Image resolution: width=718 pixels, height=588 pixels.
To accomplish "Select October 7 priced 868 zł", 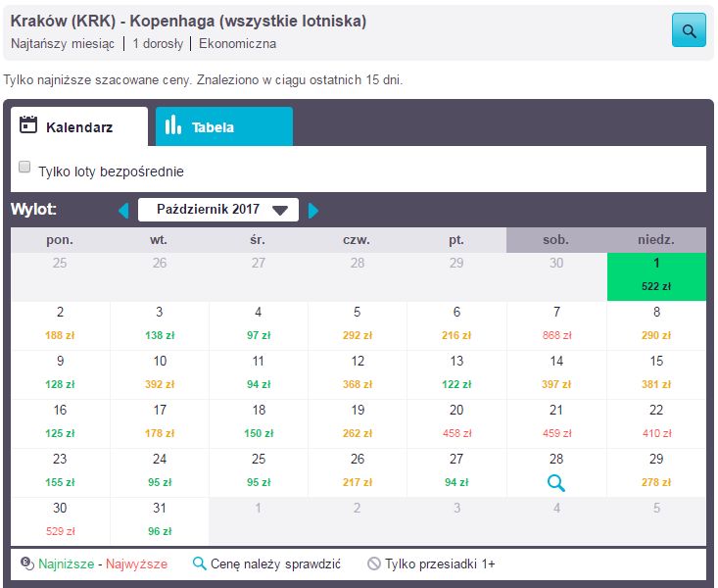I will coord(556,325).
